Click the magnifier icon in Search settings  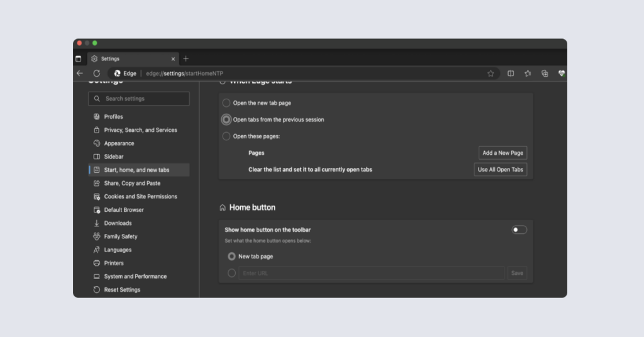97,99
